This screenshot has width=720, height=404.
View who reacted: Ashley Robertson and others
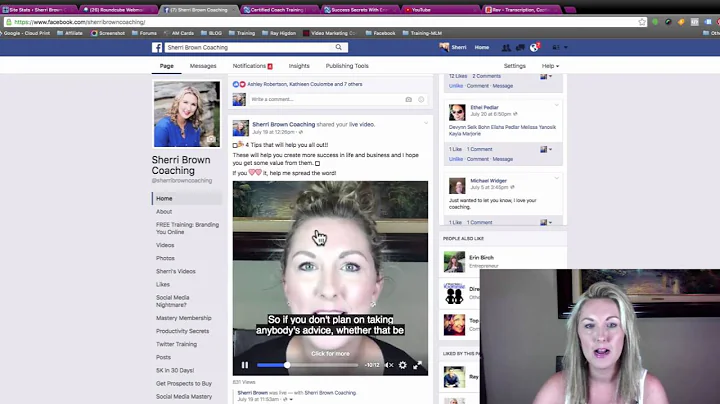click(305, 84)
